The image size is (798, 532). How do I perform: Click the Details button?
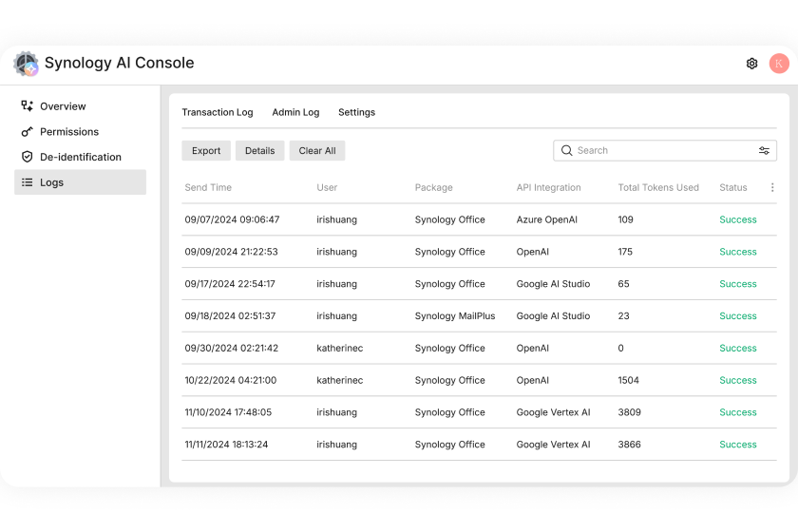[259, 151]
